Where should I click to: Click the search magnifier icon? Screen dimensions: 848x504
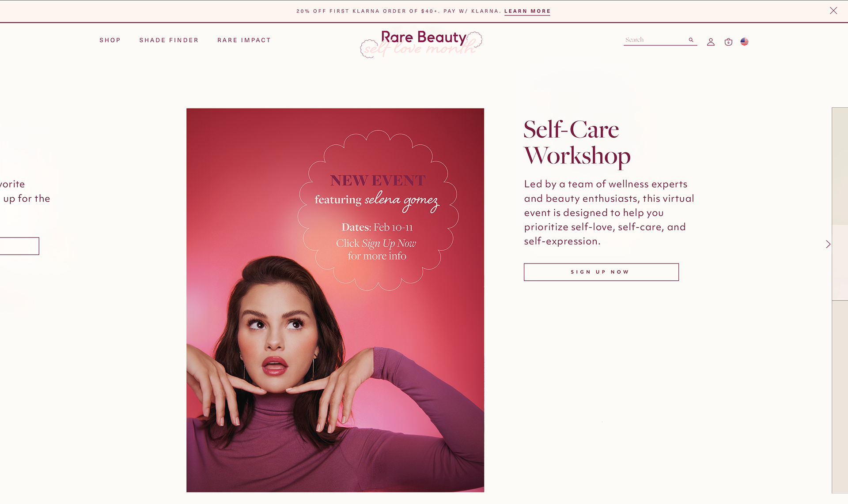(691, 40)
